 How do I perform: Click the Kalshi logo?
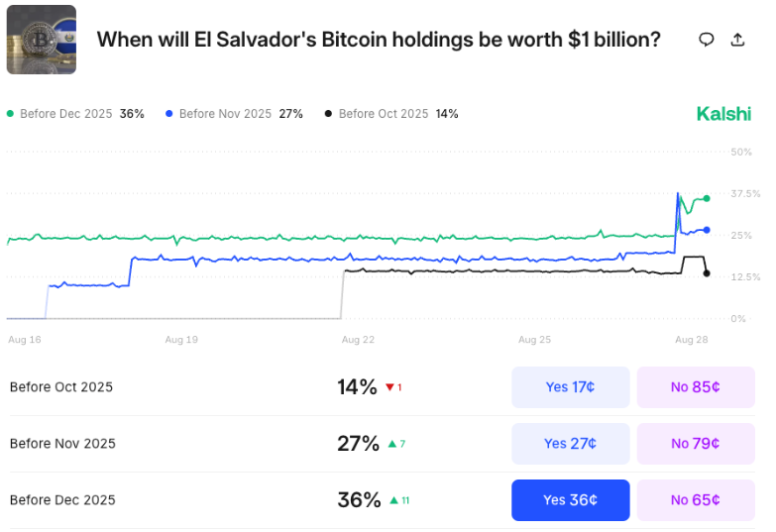723,114
